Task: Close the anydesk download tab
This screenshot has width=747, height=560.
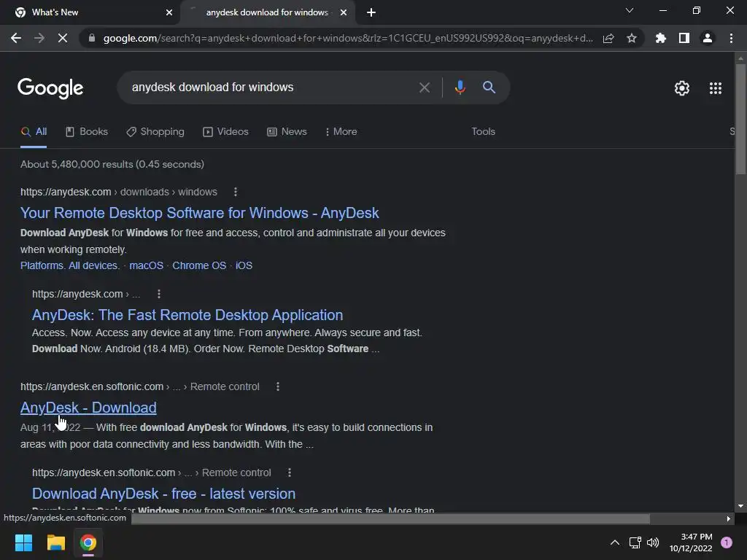Action: click(344, 12)
